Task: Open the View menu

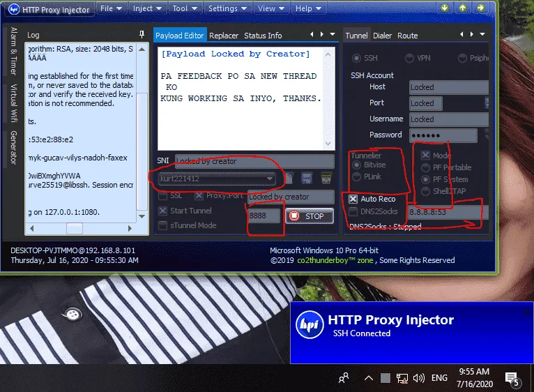Action: tap(271, 8)
